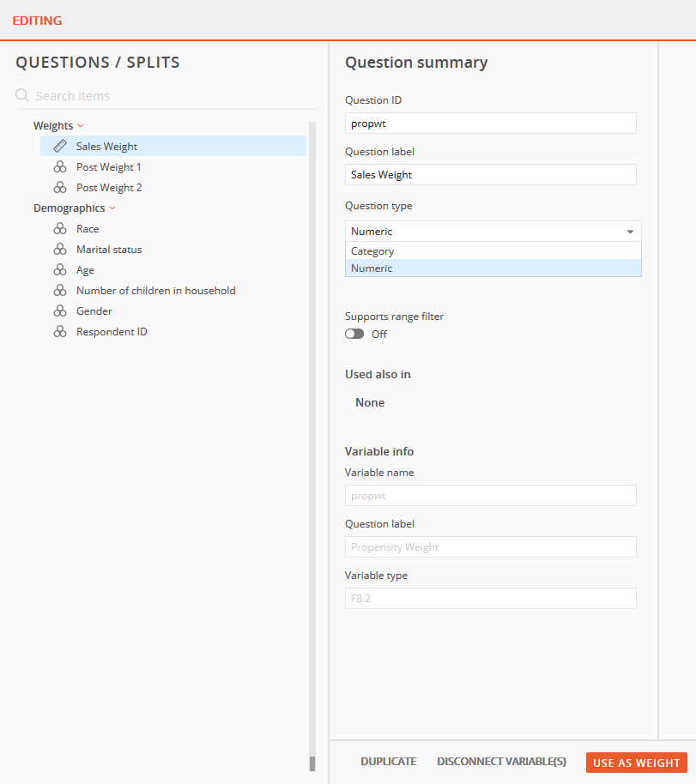
Task: Click the USE AS WEIGHT button
Action: pos(637,763)
